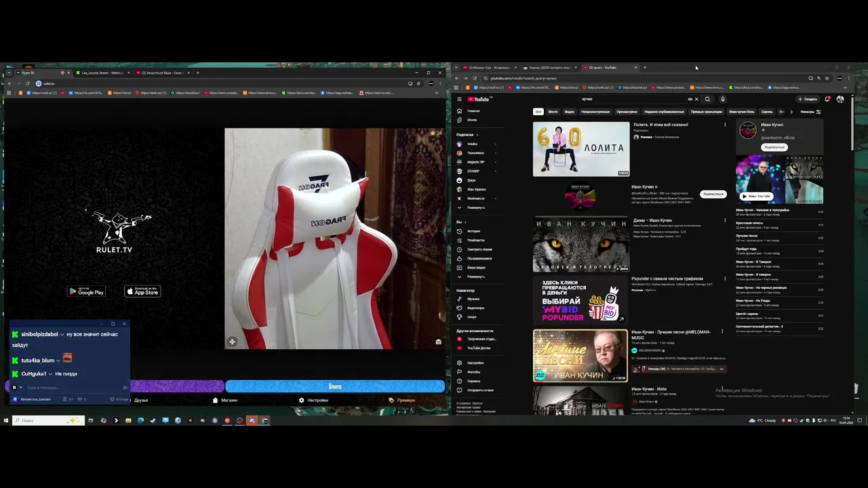Open the MYBID Popunder ad thumbnail
This screenshot has height=488, width=868.
580,300
